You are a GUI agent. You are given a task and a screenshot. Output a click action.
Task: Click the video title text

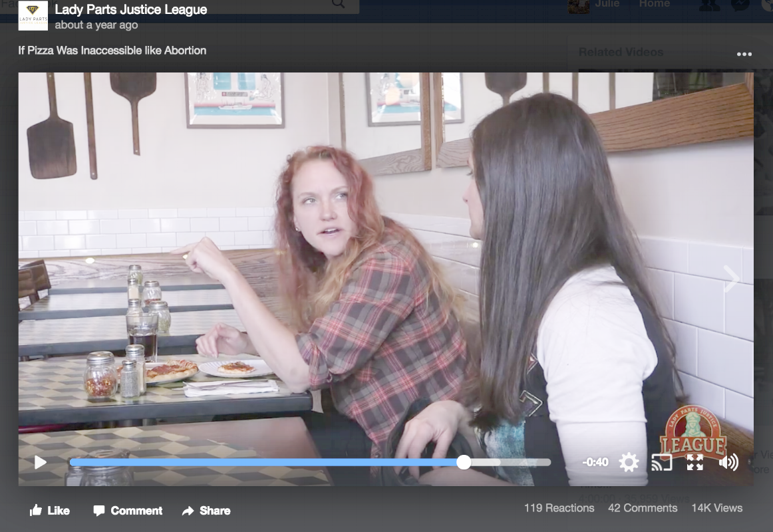[112, 51]
